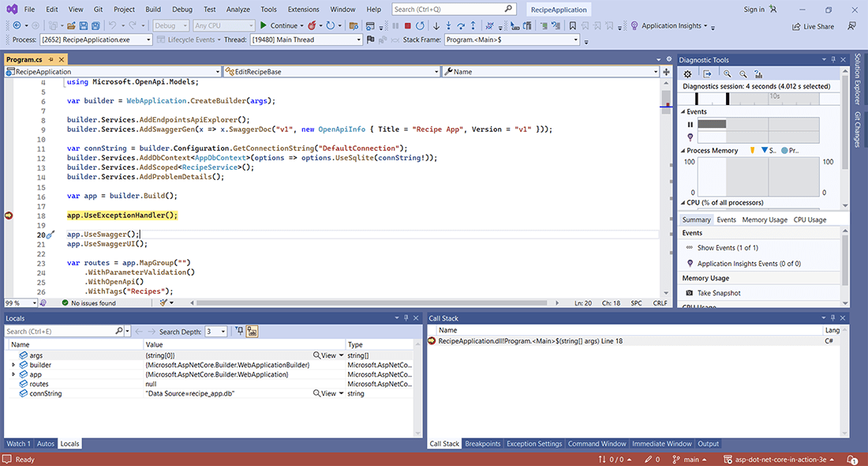Click Show Events (1 of 1) link

click(x=728, y=248)
